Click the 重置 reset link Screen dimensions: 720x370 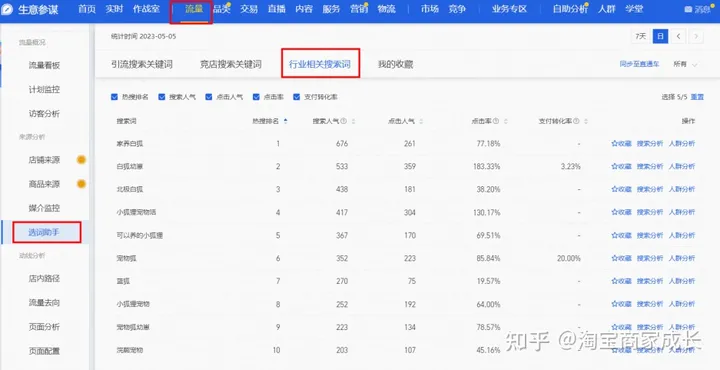[x=697, y=97]
